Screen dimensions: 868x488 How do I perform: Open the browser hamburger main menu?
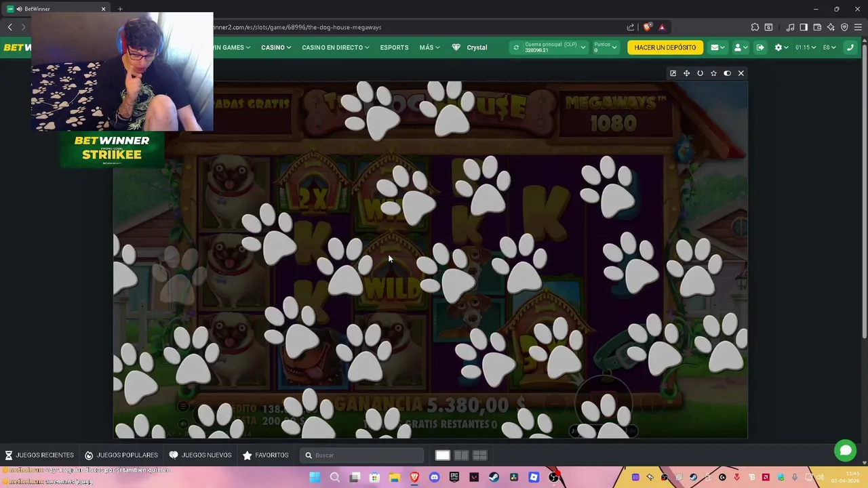pos(858,27)
